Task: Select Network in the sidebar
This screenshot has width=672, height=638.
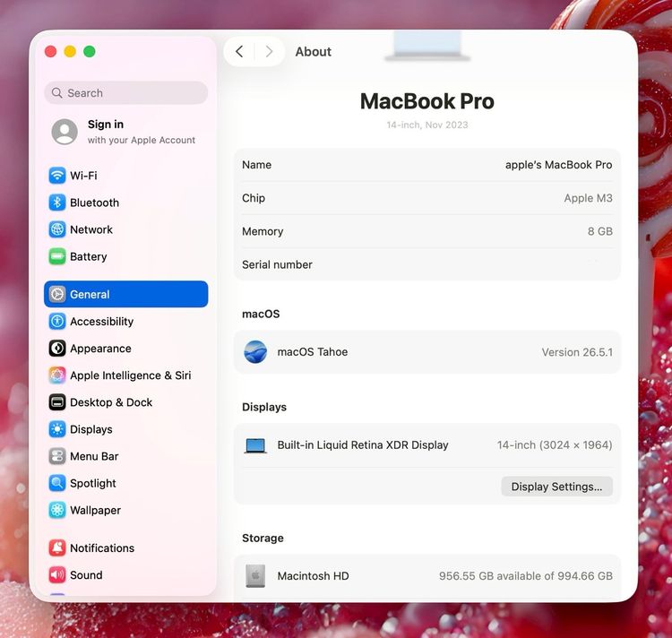Action: pos(126,229)
